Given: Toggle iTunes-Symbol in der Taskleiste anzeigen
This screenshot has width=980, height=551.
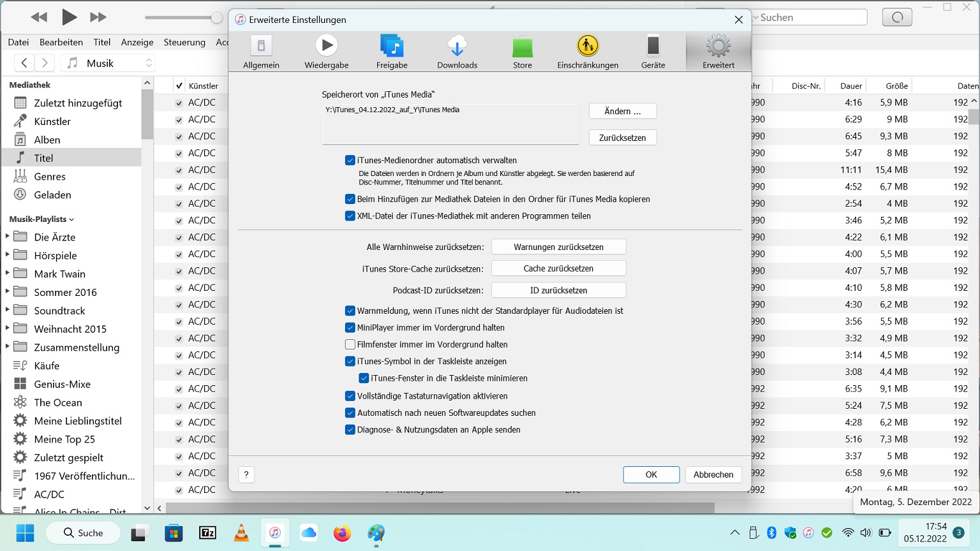Looking at the screenshot, I should click(x=350, y=362).
